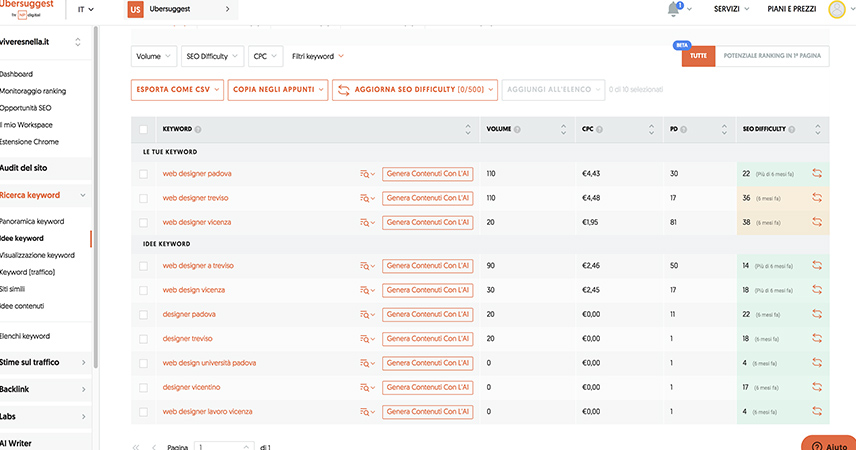The image size is (856, 450).
Task: Open search options icon for web designer treviso
Action: pyautogui.click(x=367, y=198)
